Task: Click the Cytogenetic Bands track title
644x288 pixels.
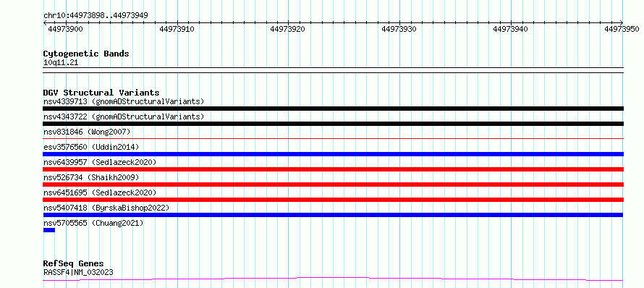Action: click(x=86, y=54)
